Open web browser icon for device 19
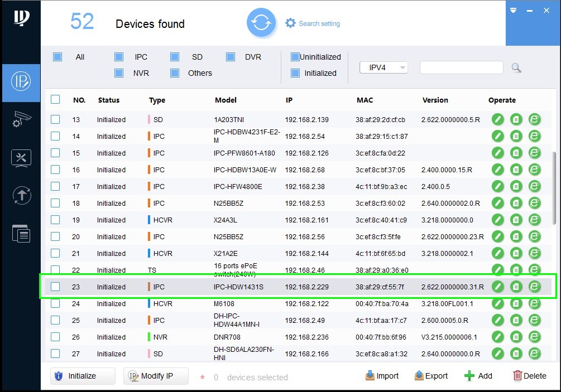561x392 pixels. [x=535, y=220]
